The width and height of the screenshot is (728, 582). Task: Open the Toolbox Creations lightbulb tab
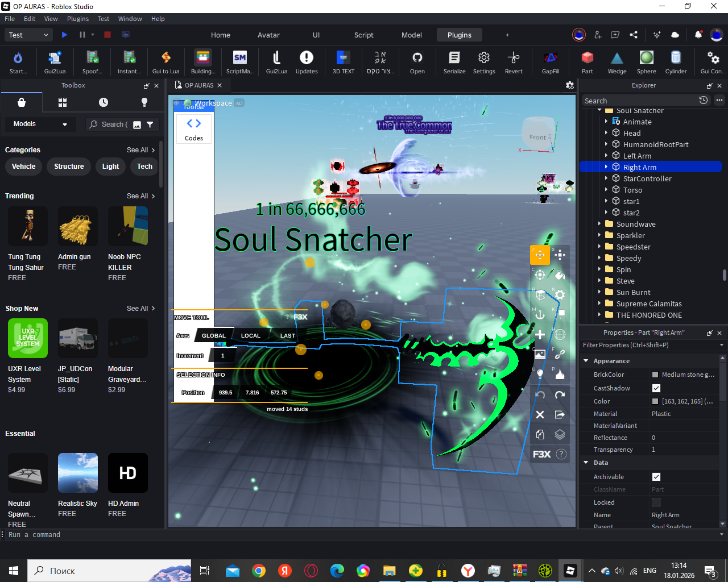tap(144, 102)
